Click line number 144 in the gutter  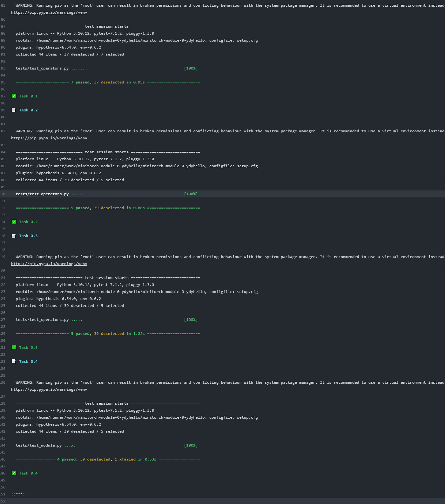[x=3, y=445]
